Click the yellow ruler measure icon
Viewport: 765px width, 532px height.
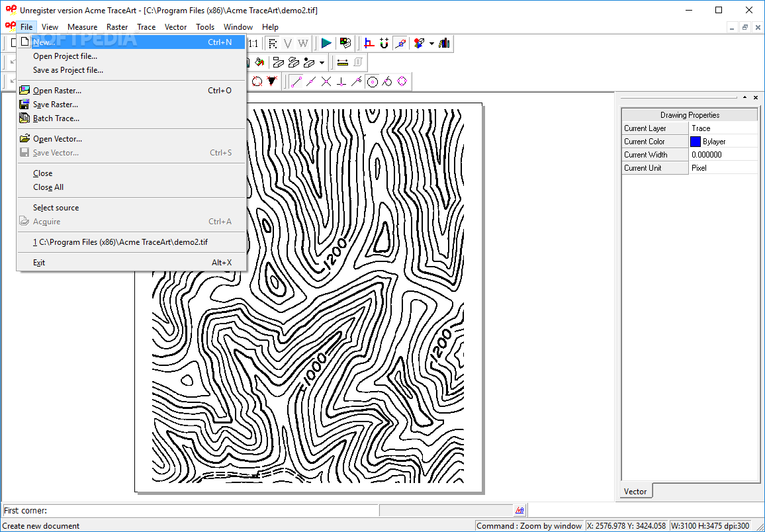(343, 62)
